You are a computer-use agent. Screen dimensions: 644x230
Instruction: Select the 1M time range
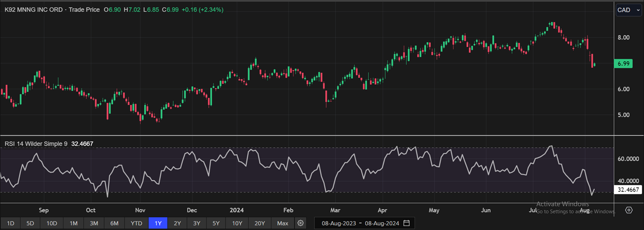coord(74,223)
